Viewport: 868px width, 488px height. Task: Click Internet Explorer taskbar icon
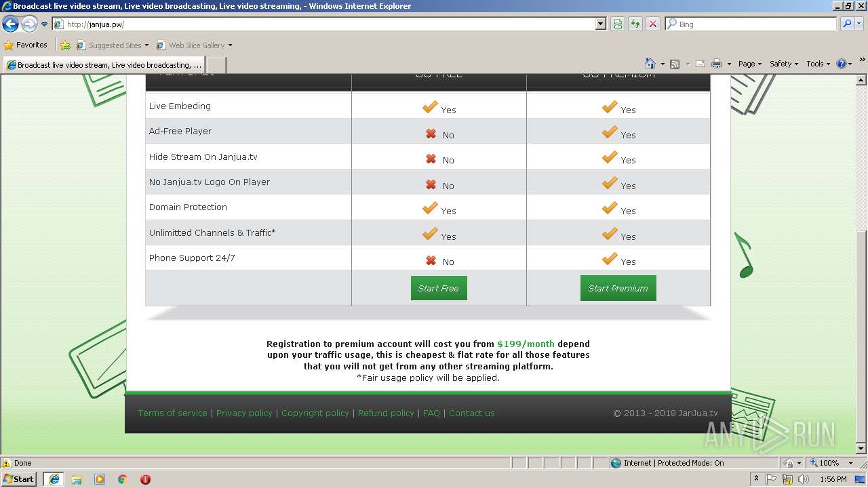(x=54, y=479)
